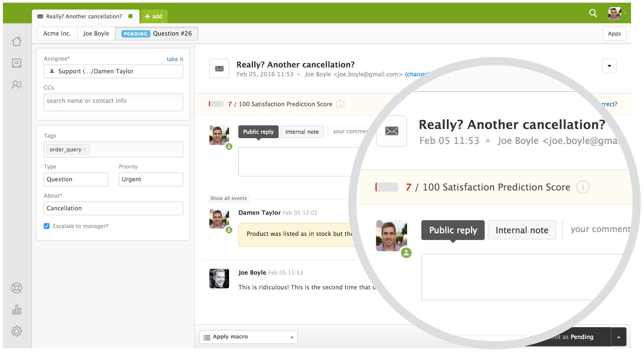Click the conversations/inbox sidebar icon
The height and width of the screenshot is (352, 644).
pos(16,62)
